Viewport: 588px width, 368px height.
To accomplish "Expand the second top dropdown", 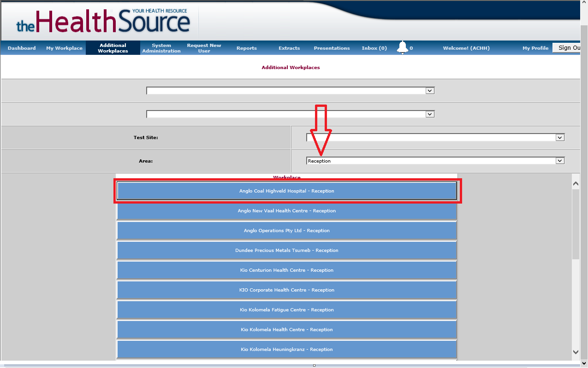I will point(291,114).
